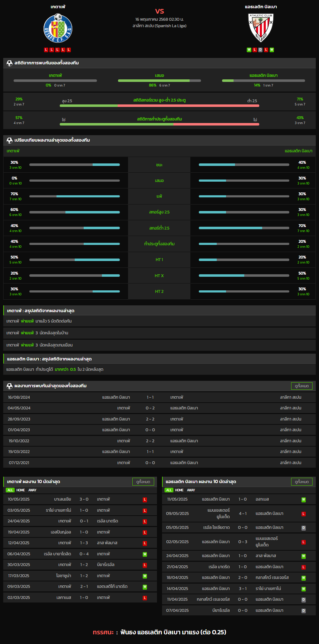319x644 pixels.
Task: Select the 28/09/2023 head-to-head row date
Action: point(19,419)
